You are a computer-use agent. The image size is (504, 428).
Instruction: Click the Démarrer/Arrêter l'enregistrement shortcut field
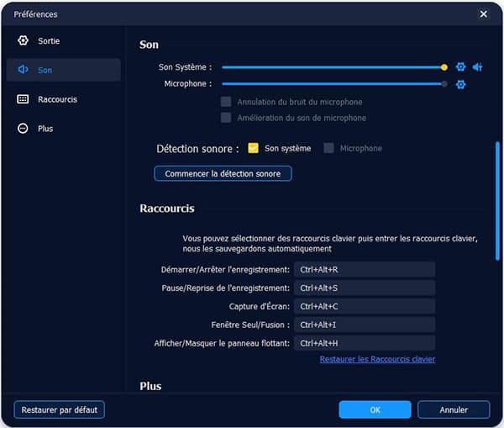point(364,269)
